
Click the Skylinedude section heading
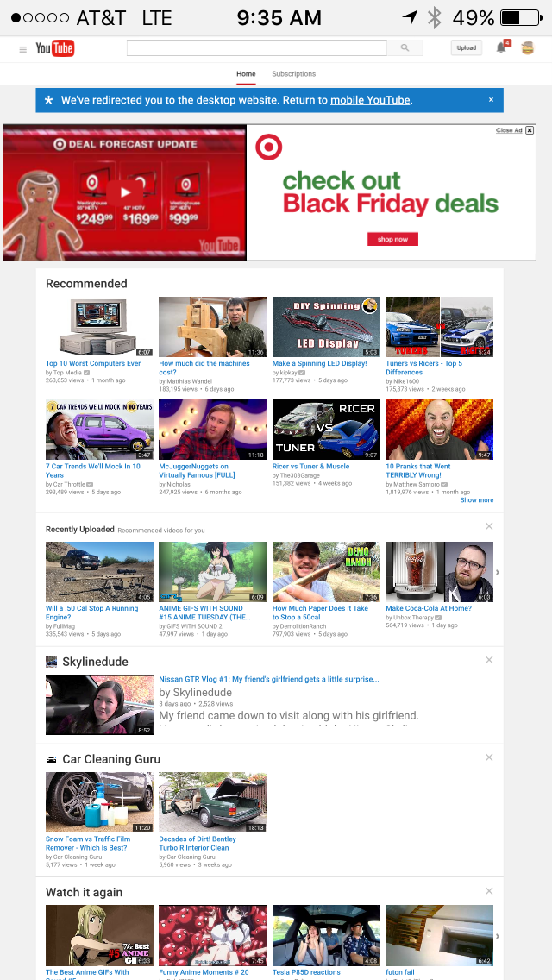point(95,662)
